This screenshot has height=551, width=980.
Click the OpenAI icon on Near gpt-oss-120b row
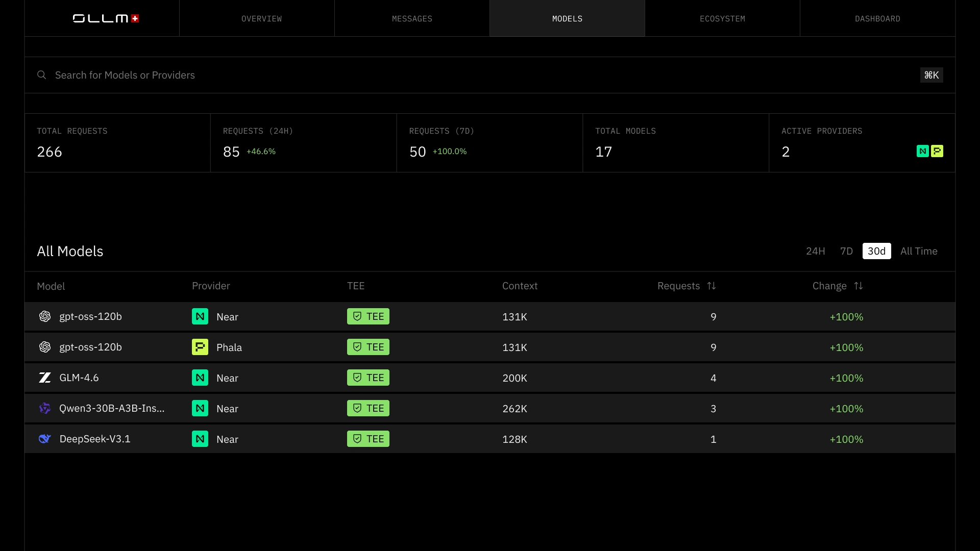45,316
